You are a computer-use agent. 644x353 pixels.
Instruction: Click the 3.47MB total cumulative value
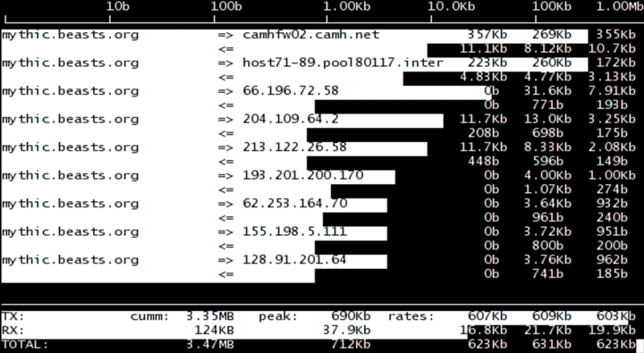click(210, 344)
